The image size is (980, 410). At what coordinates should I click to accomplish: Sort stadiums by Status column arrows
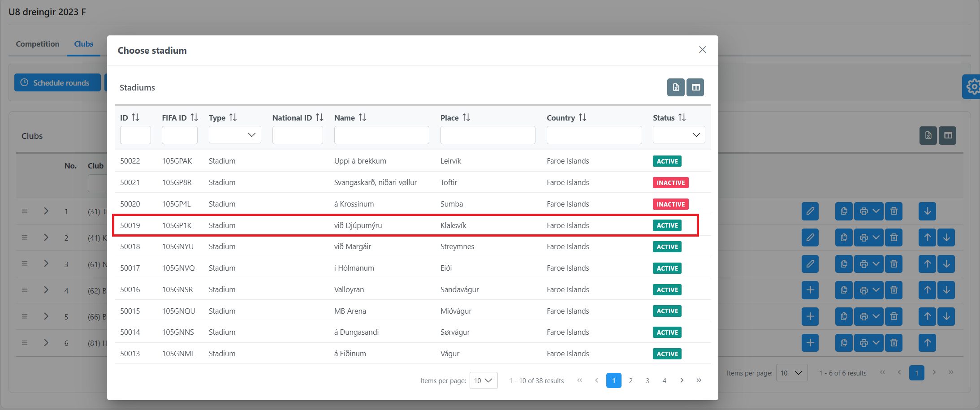pos(682,117)
